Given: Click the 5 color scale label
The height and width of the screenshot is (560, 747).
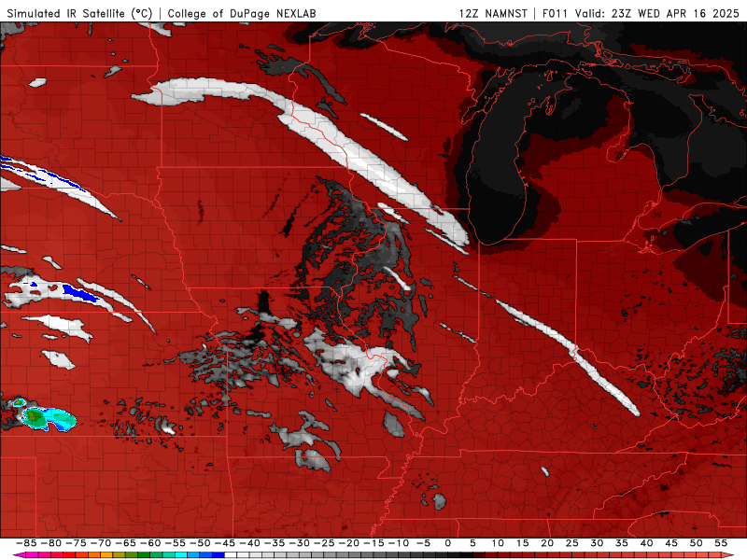Looking at the screenshot, I should (x=472, y=543).
